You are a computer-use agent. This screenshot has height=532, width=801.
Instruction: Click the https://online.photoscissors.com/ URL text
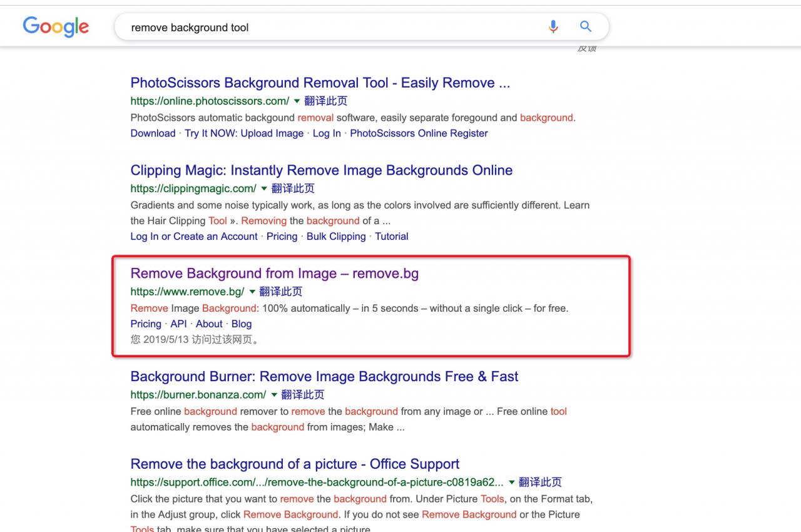click(210, 101)
